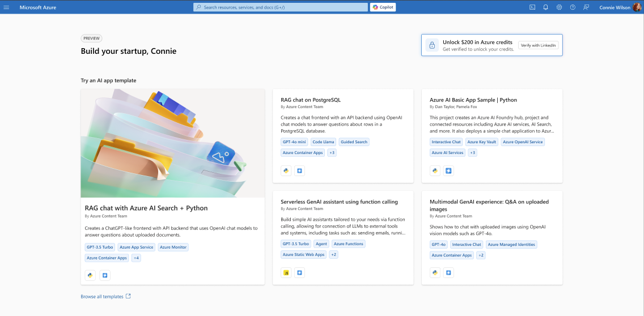This screenshot has height=316, width=644.
Task: Open Multimodal GenAI experience card title
Action: pos(489,206)
